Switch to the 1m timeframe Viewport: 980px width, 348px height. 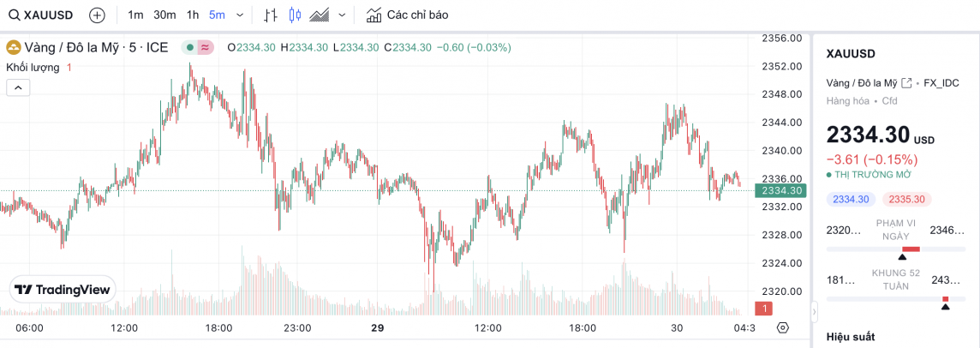pos(135,15)
